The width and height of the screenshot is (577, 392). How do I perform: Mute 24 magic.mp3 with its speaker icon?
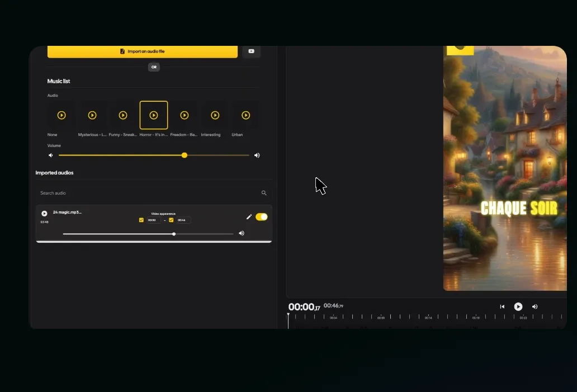[242, 233]
